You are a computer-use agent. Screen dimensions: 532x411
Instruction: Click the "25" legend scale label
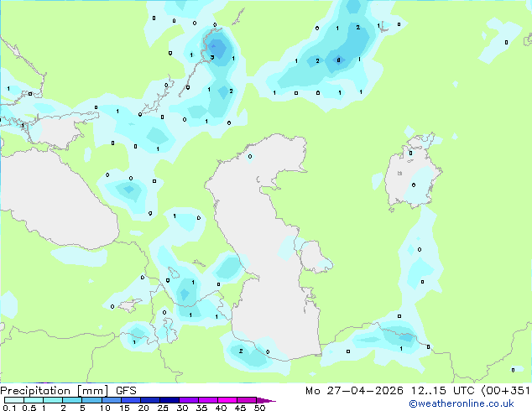(x=163, y=408)
